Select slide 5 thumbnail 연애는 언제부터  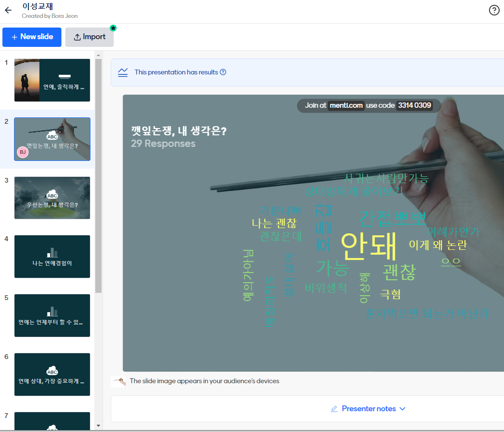tap(52, 316)
